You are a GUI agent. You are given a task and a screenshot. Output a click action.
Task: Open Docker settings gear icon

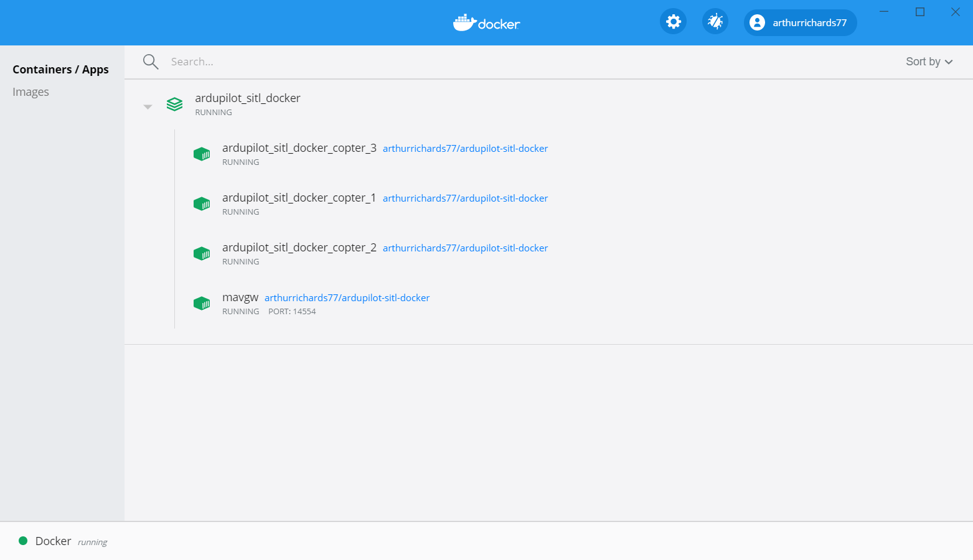[x=673, y=22]
